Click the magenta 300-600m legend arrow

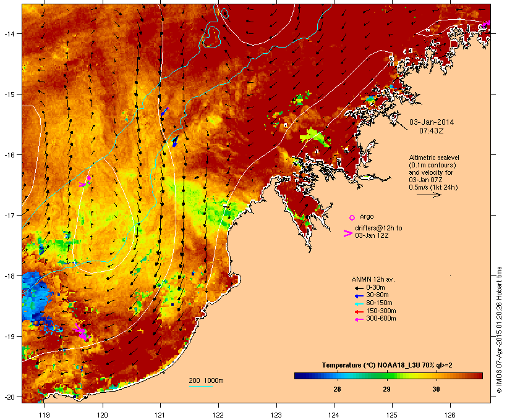point(359,319)
